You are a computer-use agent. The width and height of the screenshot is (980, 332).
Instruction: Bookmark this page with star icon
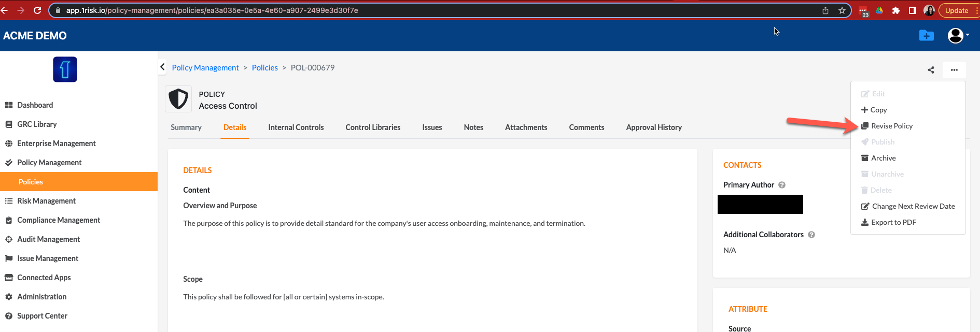click(x=842, y=10)
